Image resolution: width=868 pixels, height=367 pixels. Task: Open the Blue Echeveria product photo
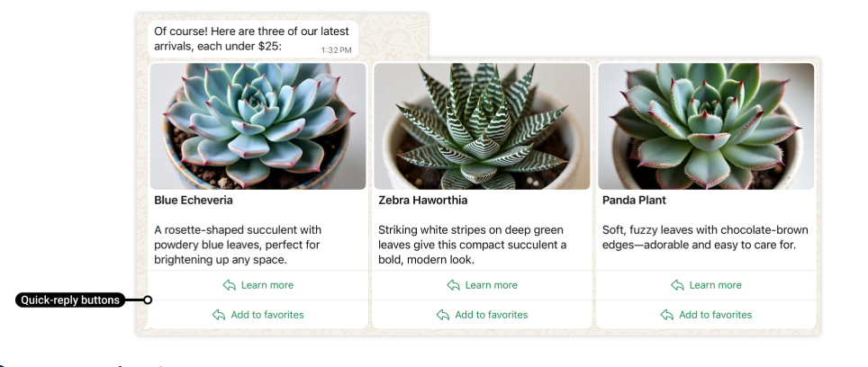[258, 126]
